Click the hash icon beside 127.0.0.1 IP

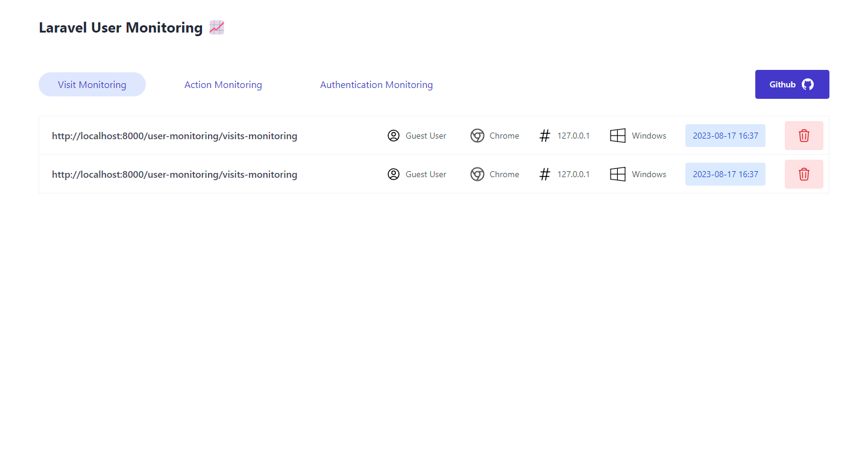(544, 136)
